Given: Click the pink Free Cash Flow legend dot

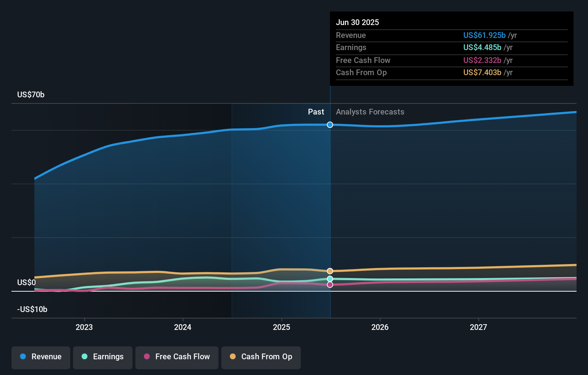Looking at the screenshot, I should pyautogui.click(x=147, y=356).
